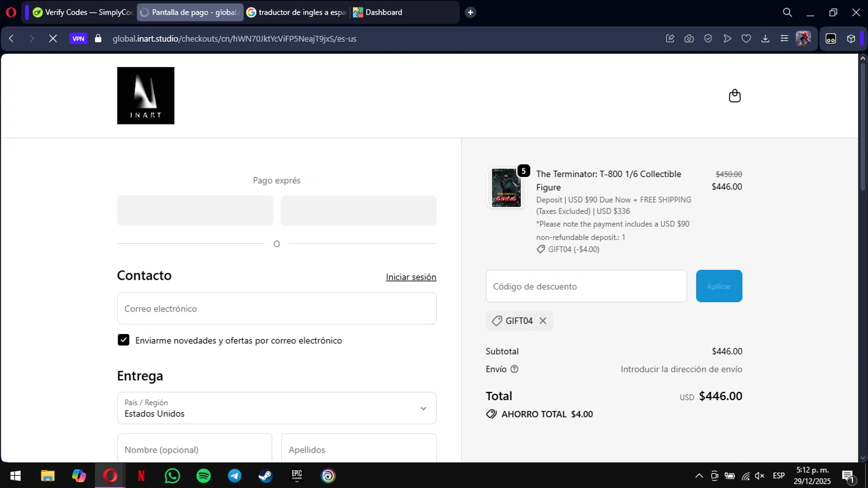Expand the País / Región dropdown

[x=277, y=408]
